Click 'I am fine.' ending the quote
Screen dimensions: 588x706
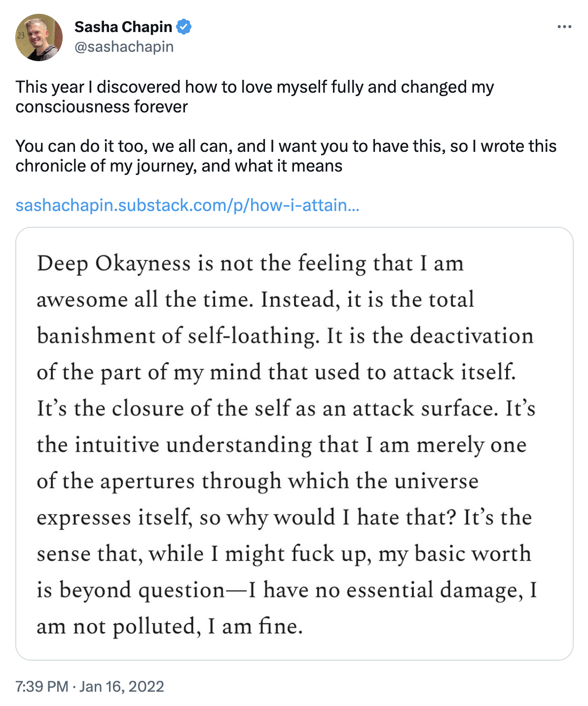click(256, 627)
